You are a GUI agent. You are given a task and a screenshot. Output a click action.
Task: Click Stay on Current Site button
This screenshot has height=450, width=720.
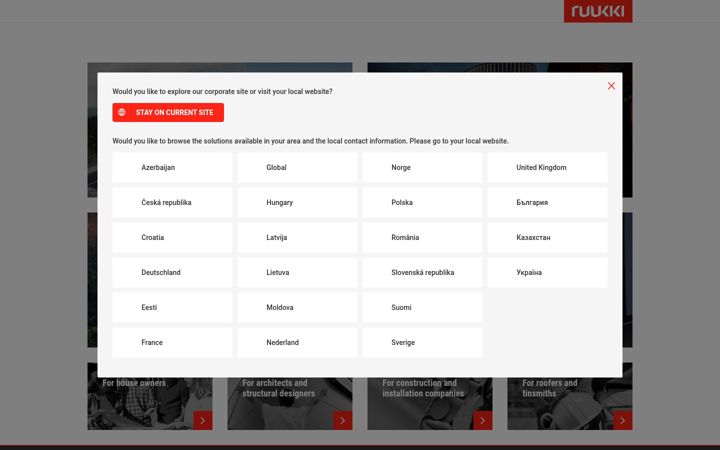(x=168, y=112)
